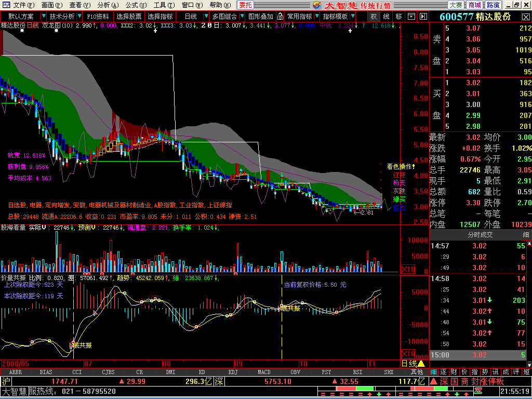This screenshot has width=532, height=399.
Task: Click the 大智慧 logo emblem
Action: tap(317, 5)
